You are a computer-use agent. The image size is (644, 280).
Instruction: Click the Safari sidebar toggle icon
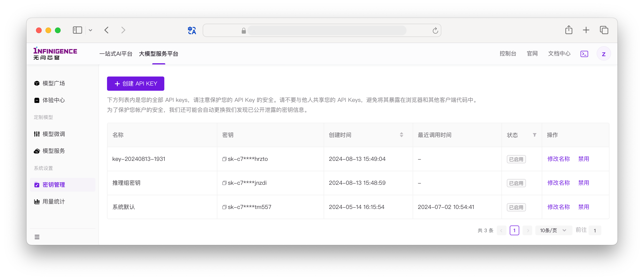click(x=77, y=30)
